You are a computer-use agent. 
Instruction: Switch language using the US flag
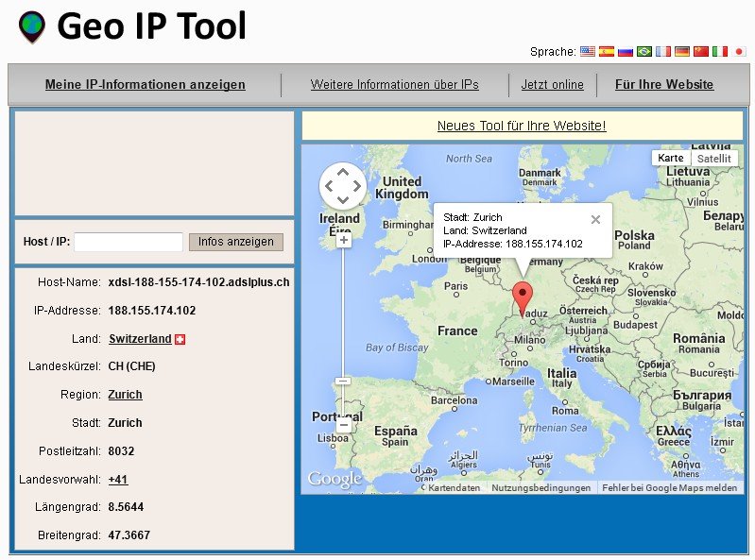[x=588, y=52]
